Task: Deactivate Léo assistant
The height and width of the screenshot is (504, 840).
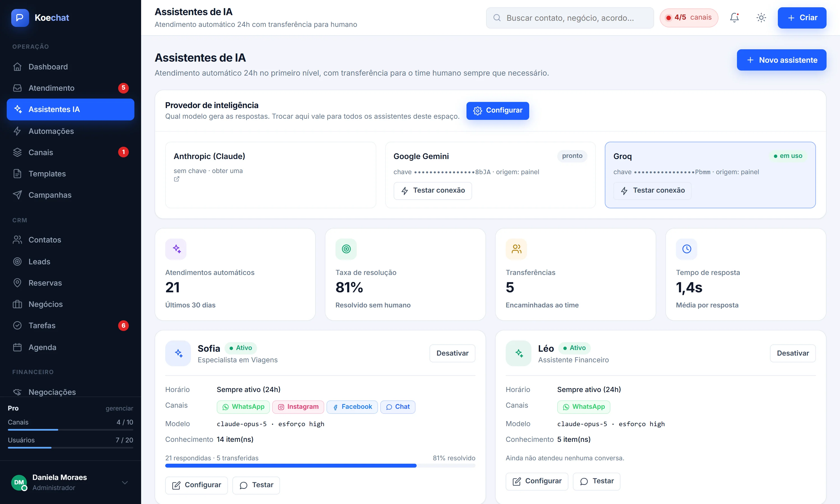Action: 792,353
